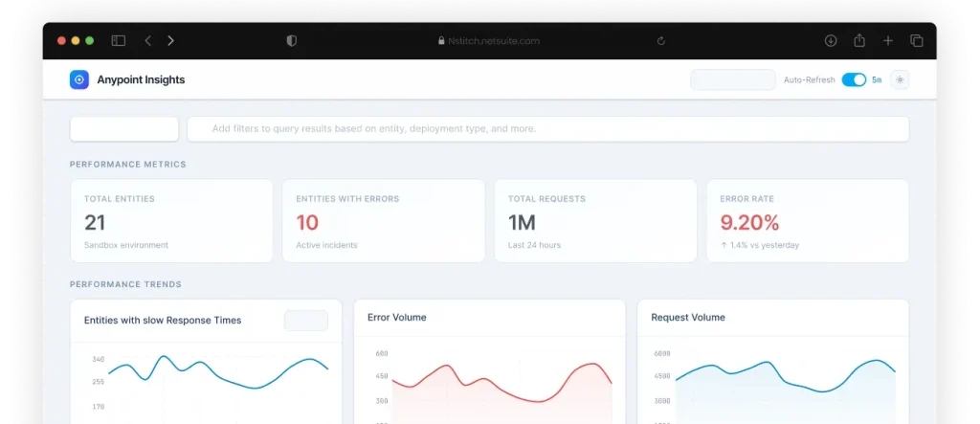Open the privacy shield icon in browser toolbar
The width and height of the screenshot is (980, 424).
(291, 40)
